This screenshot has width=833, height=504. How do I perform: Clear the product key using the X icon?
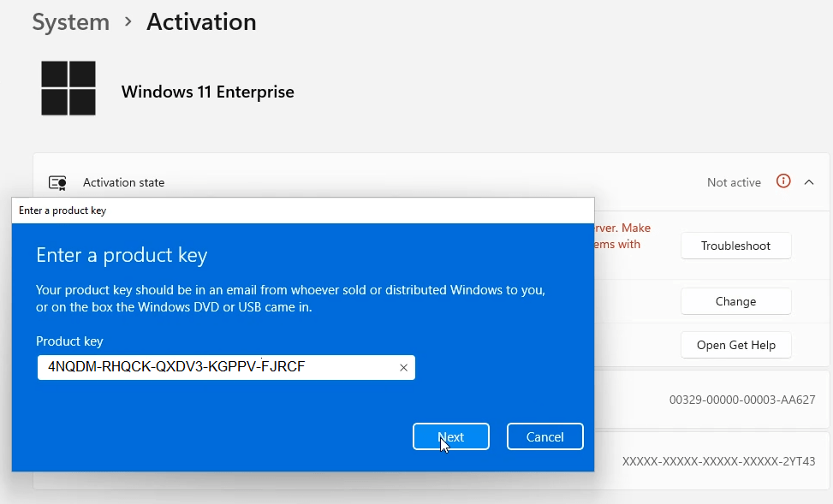click(x=403, y=367)
